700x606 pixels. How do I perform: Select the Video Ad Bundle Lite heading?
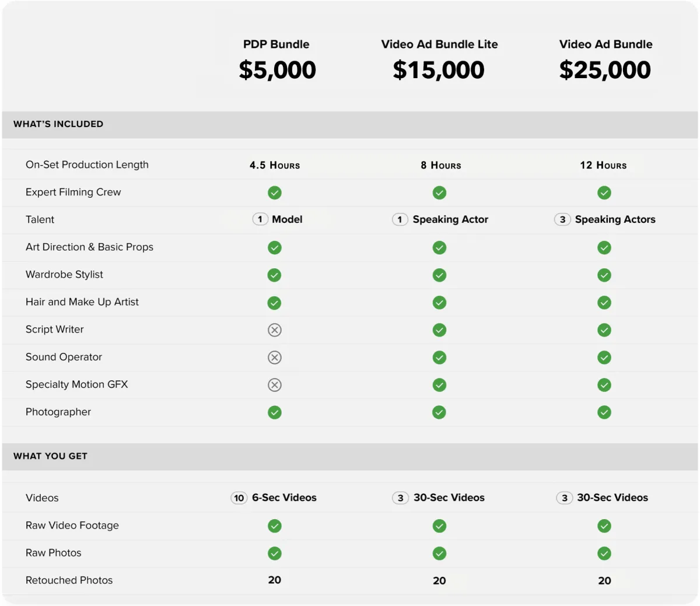pyautogui.click(x=439, y=44)
